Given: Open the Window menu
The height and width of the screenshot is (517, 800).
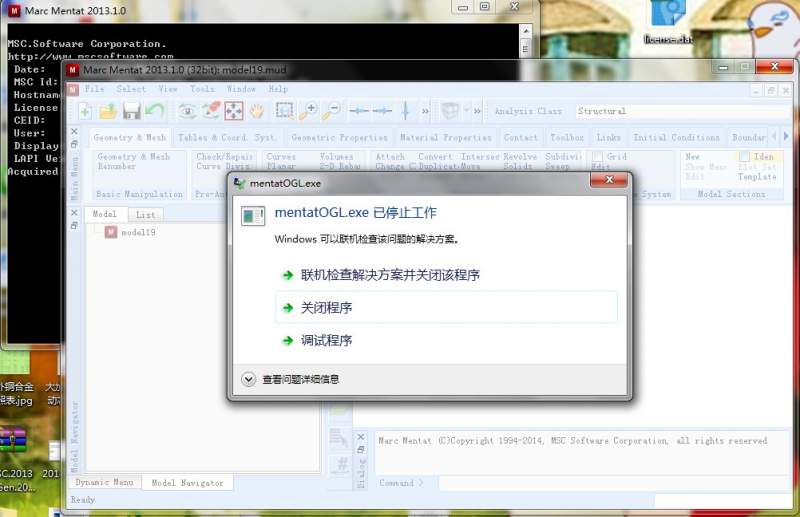Looking at the screenshot, I should 241,89.
